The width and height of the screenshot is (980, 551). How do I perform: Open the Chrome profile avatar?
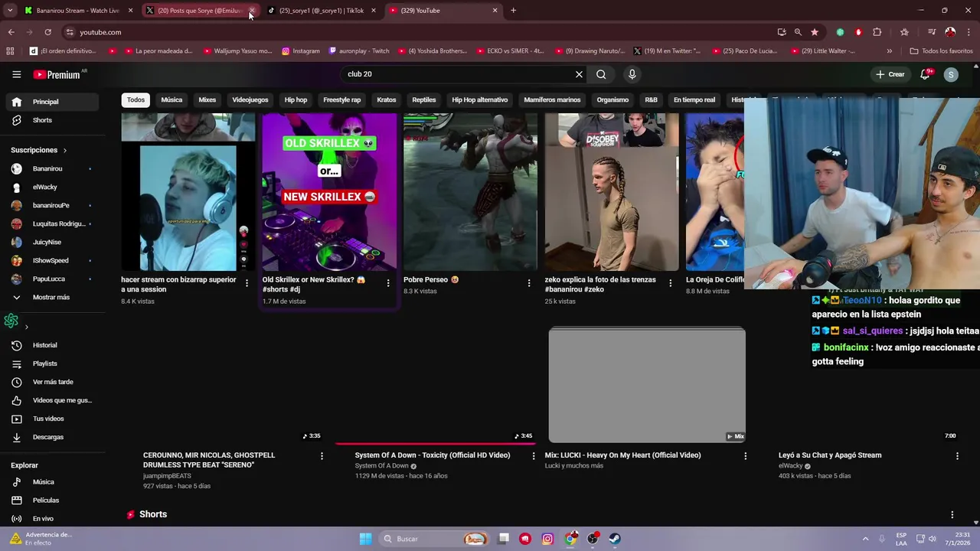coord(950,32)
